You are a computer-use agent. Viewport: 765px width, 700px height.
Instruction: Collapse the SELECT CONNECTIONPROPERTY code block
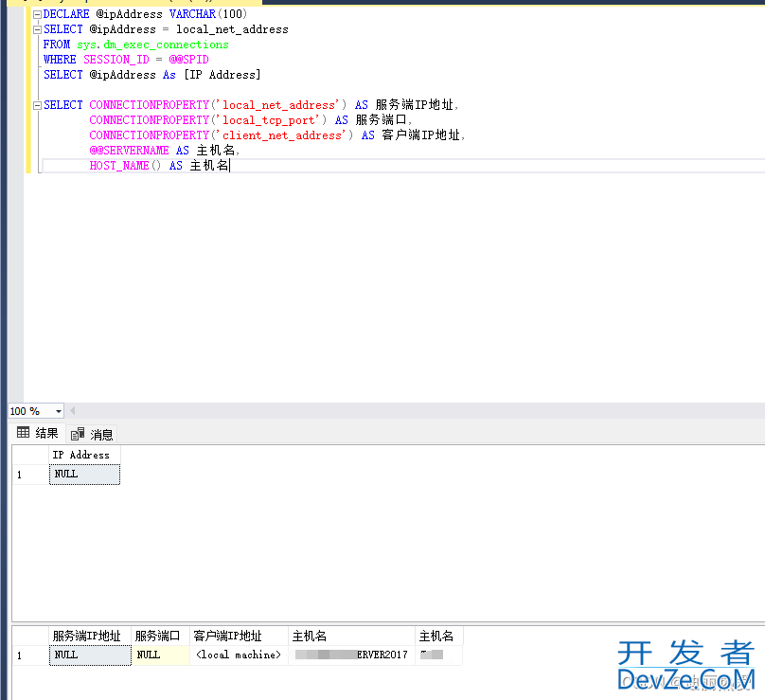click(x=37, y=105)
